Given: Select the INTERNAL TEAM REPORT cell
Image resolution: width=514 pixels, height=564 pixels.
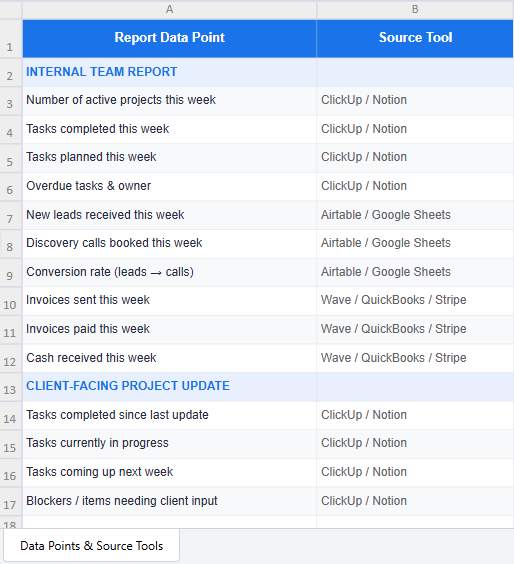Looking at the screenshot, I should (169, 72).
